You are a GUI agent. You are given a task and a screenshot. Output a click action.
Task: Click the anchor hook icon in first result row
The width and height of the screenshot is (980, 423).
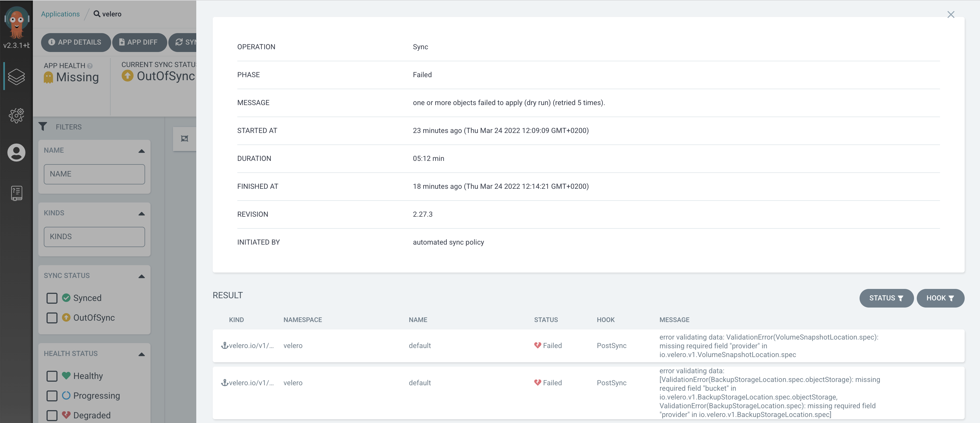tap(224, 345)
